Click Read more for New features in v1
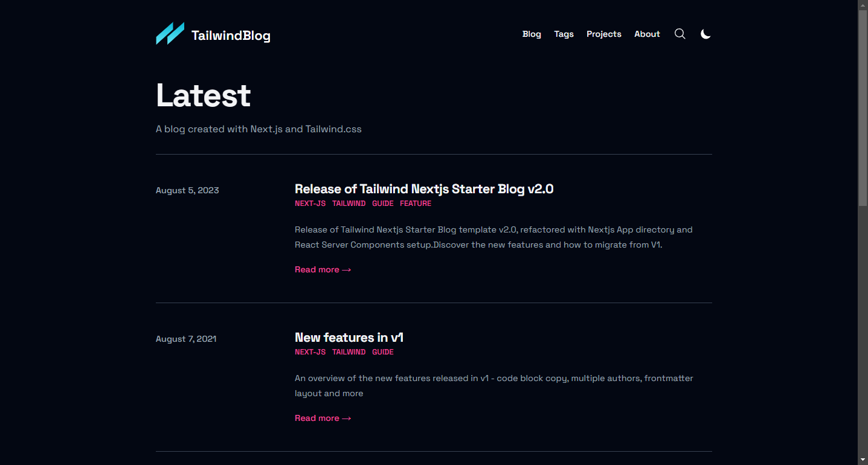The image size is (868, 465). click(323, 418)
